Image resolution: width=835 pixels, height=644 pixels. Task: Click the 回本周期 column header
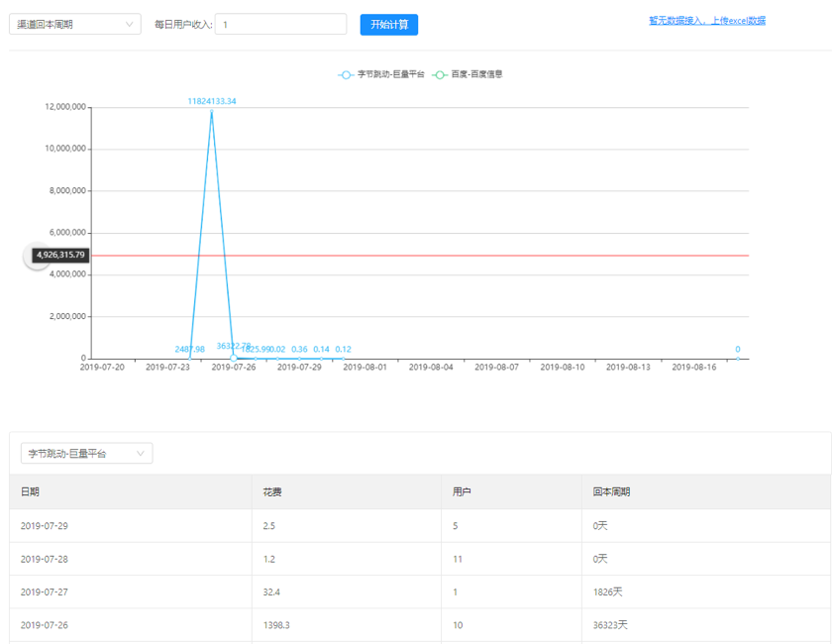(611, 492)
